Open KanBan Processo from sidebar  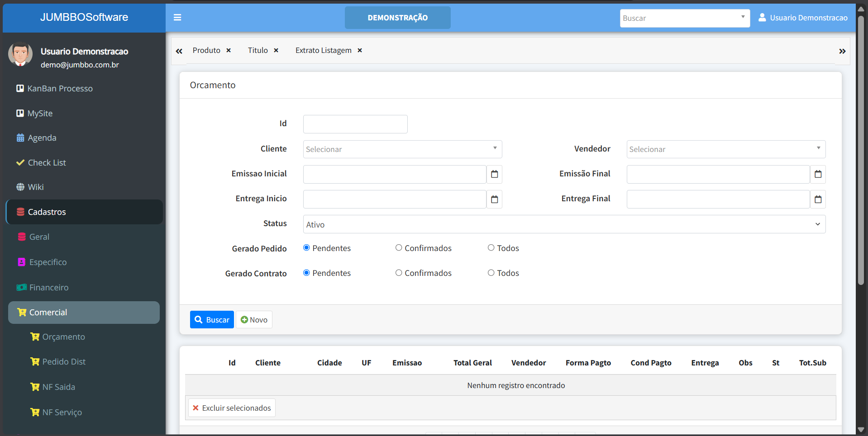point(60,88)
